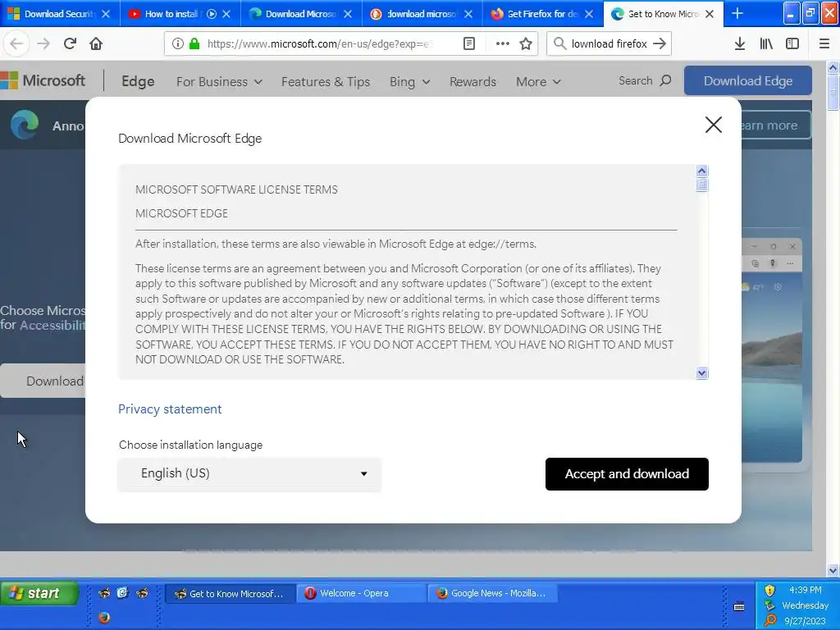Reload the current page
Screen dimensions: 840x630
pos(70,44)
